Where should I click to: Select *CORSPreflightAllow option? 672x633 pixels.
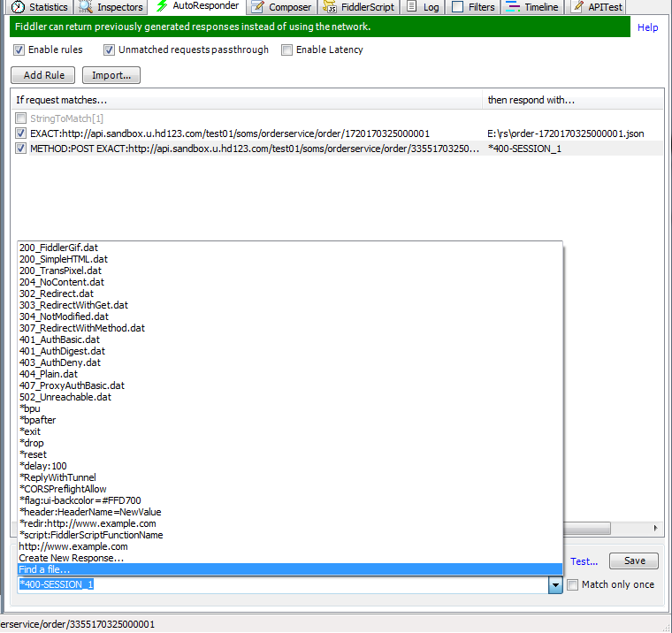290,490
